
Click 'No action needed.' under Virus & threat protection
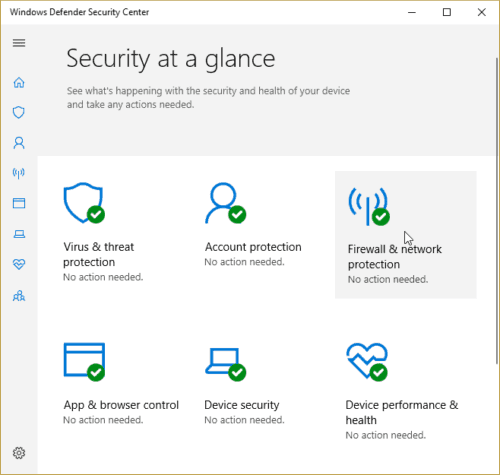[x=103, y=277]
